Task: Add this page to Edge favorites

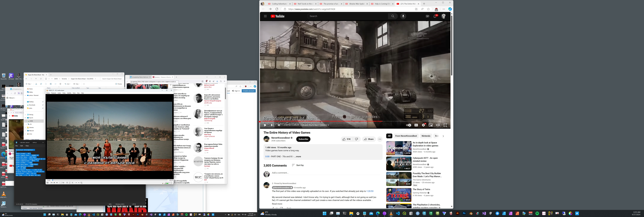Action: tap(428, 9)
